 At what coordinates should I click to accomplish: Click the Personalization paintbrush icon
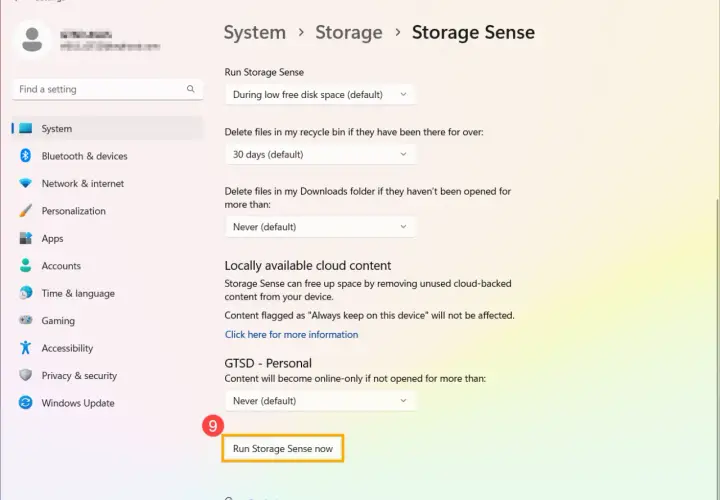pos(26,211)
